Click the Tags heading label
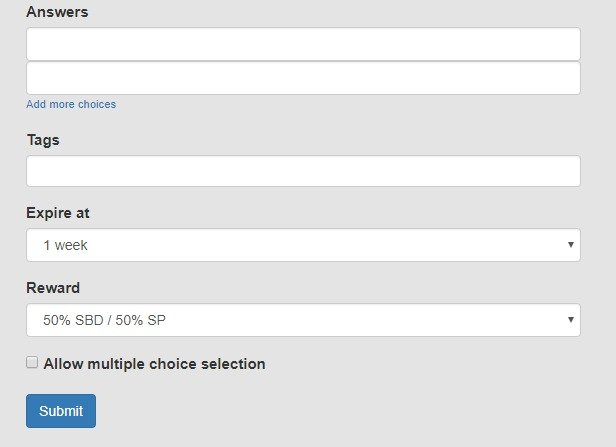Image resolution: width=616 pixels, height=447 pixels. click(43, 140)
